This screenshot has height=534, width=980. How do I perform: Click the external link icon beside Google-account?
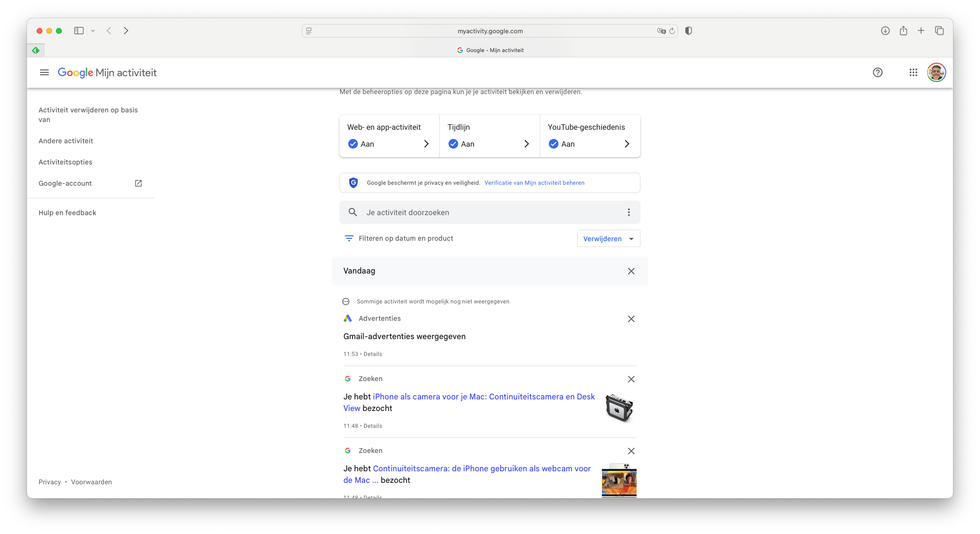[138, 183]
